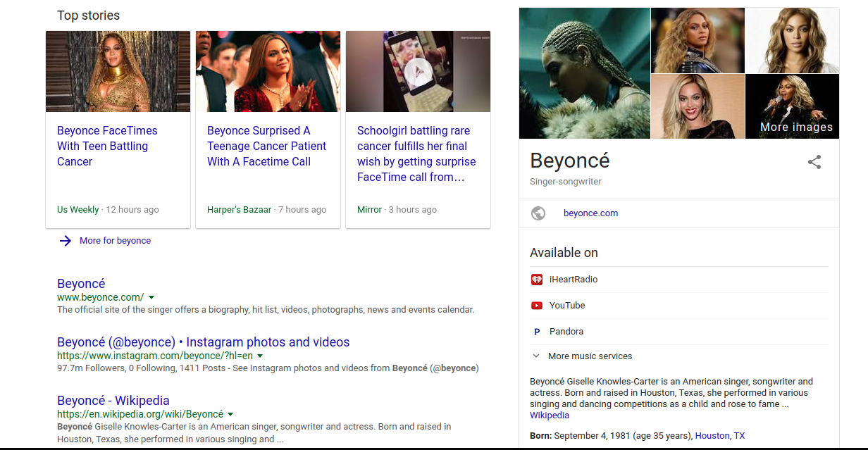Click the Available on heading
The height and width of the screenshot is (450, 868).
click(x=564, y=253)
